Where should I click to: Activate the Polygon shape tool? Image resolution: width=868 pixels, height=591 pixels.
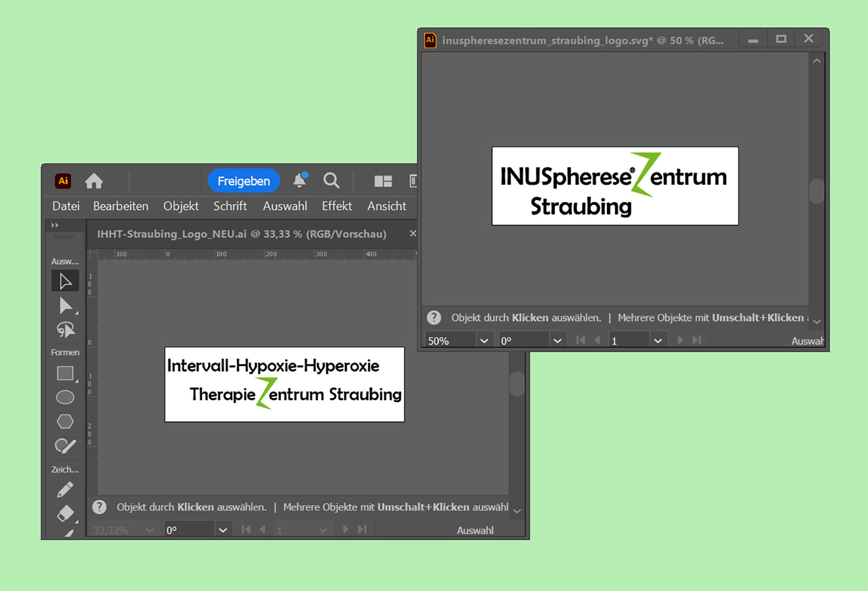click(x=65, y=421)
